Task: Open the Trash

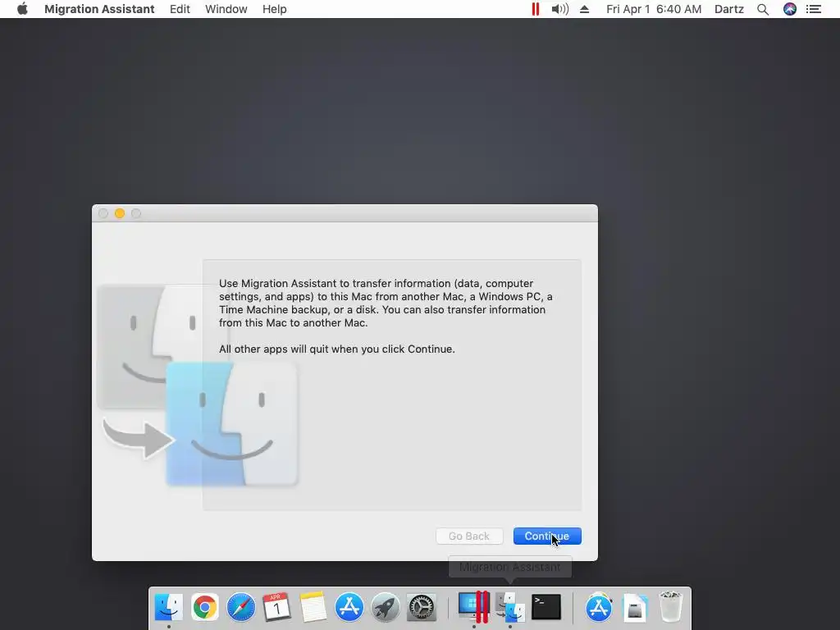Action: pos(671,607)
